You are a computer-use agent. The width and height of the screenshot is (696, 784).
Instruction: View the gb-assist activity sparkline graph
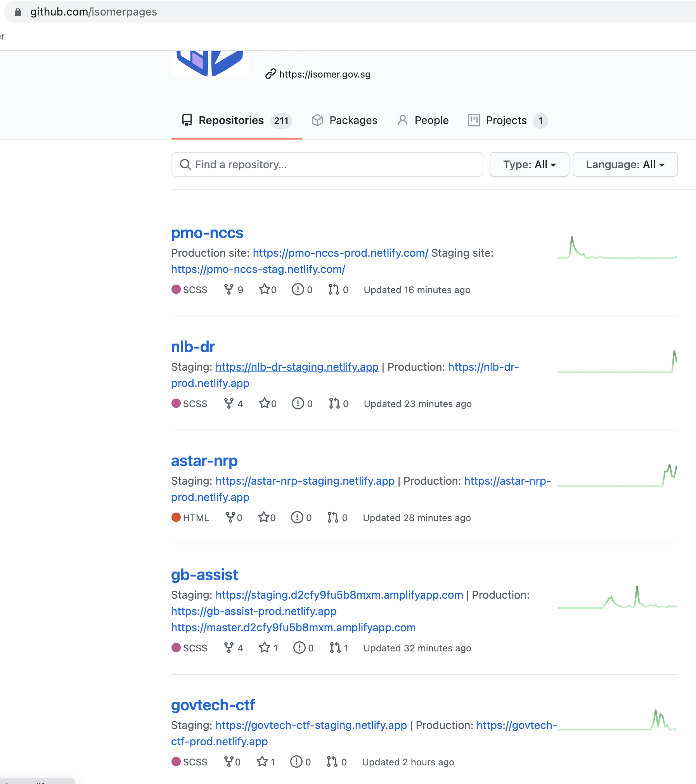617,598
